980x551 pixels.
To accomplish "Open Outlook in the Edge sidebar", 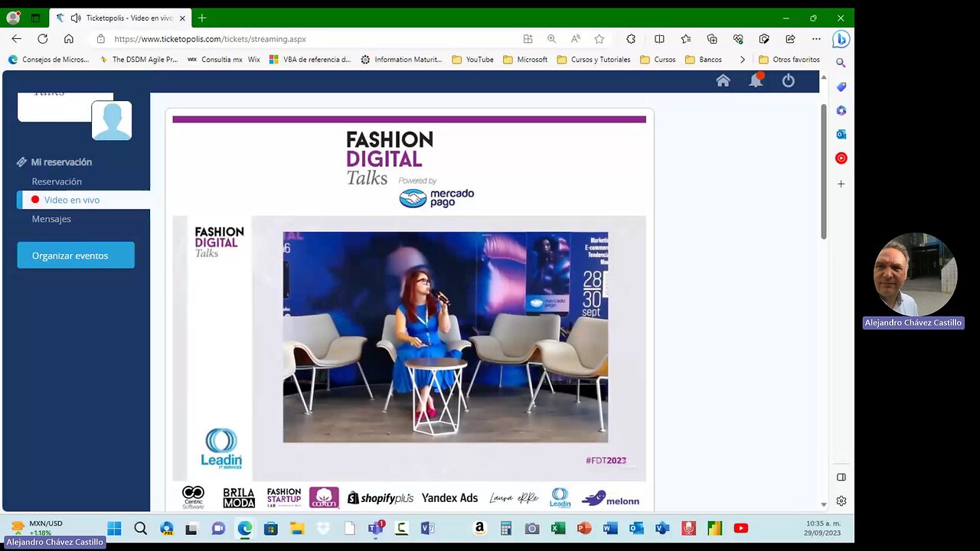I will pyautogui.click(x=841, y=134).
